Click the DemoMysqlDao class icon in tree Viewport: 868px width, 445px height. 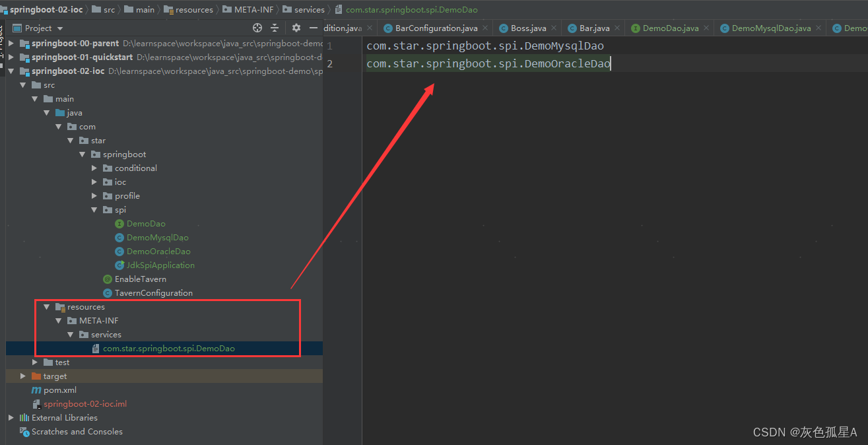pyautogui.click(x=119, y=238)
